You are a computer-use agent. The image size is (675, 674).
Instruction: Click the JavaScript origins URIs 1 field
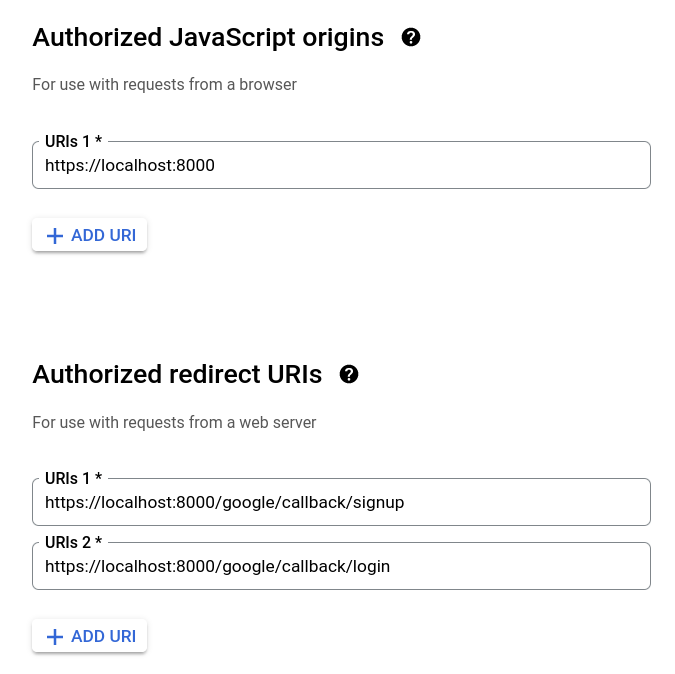coord(341,165)
